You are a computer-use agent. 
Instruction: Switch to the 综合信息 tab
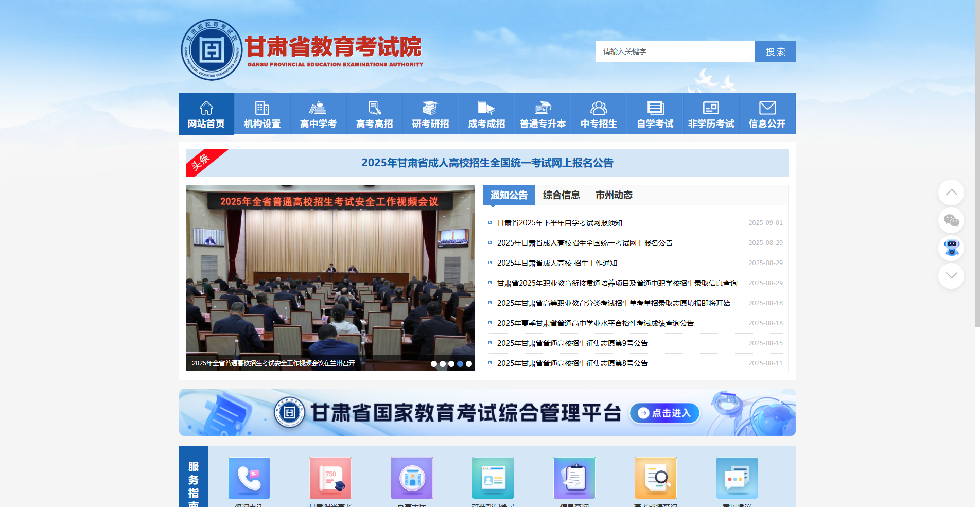(x=561, y=195)
